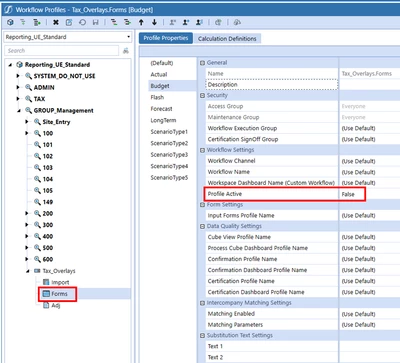Expand the Site_Entry node
This screenshot has width=400, height=363.
(27, 122)
